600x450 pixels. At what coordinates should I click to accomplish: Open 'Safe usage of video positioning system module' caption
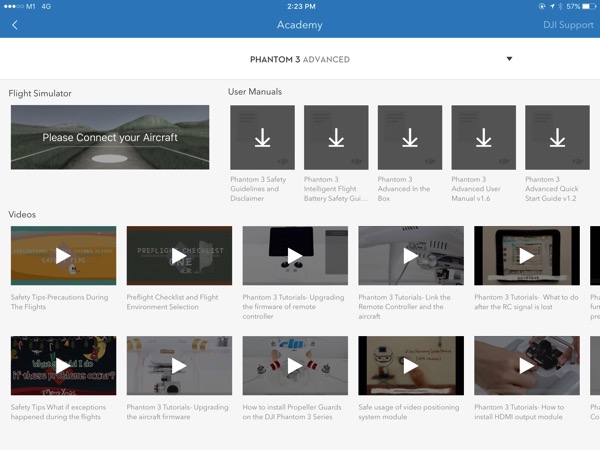tap(409, 412)
